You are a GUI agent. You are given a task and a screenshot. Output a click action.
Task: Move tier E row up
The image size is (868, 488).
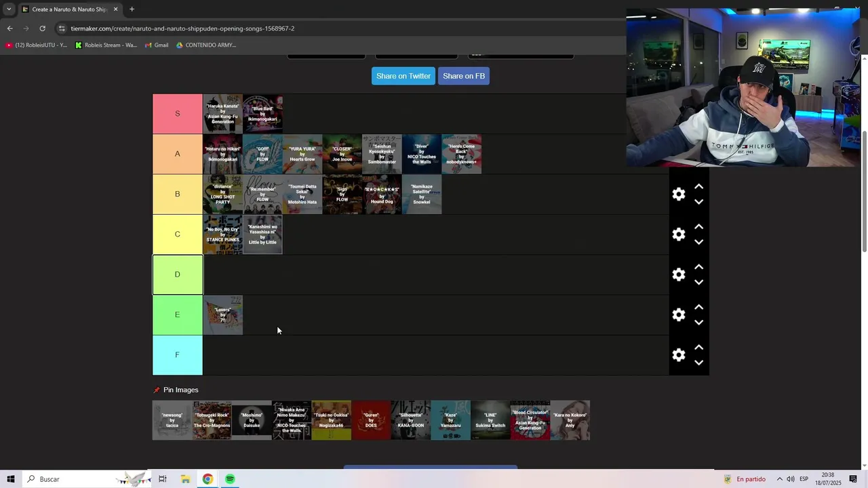(698, 307)
